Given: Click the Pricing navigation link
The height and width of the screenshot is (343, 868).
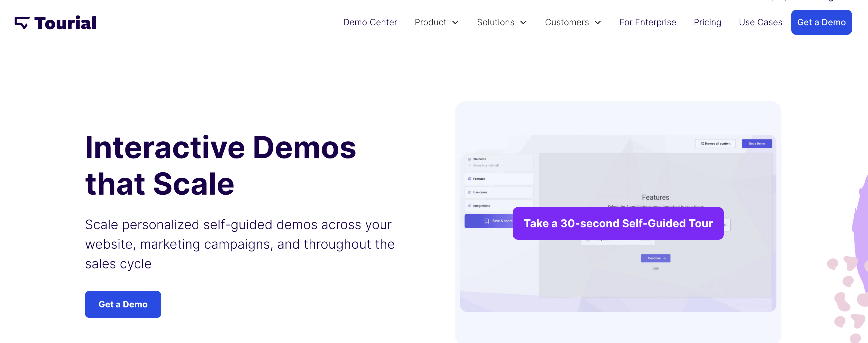Looking at the screenshot, I should 707,23.
